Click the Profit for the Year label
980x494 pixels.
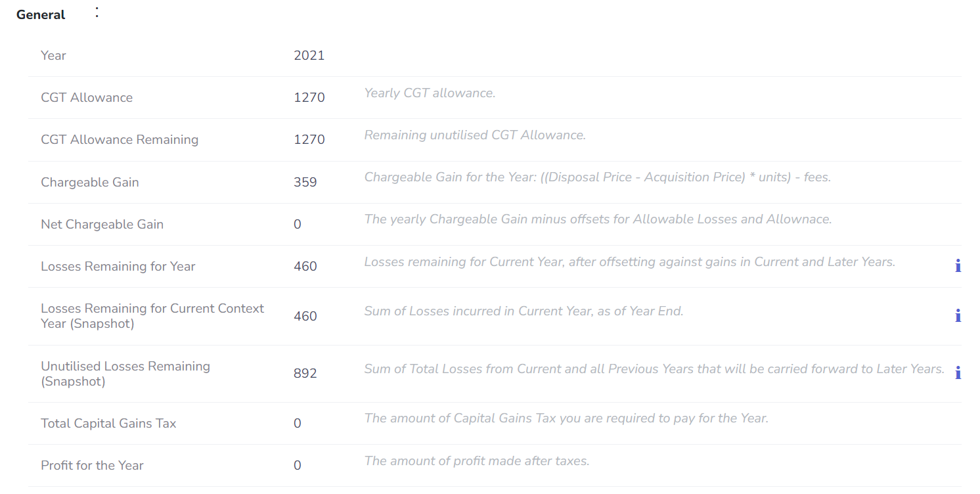pos(92,465)
